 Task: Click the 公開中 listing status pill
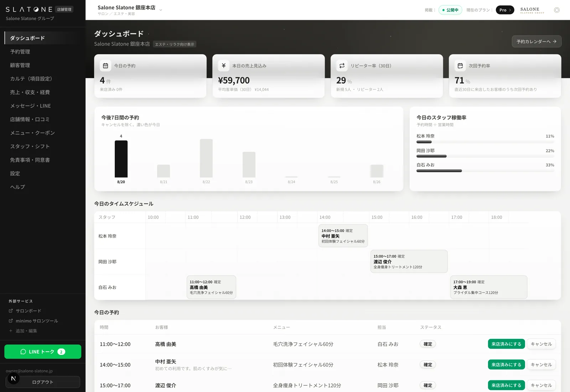[x=450, y=10]
